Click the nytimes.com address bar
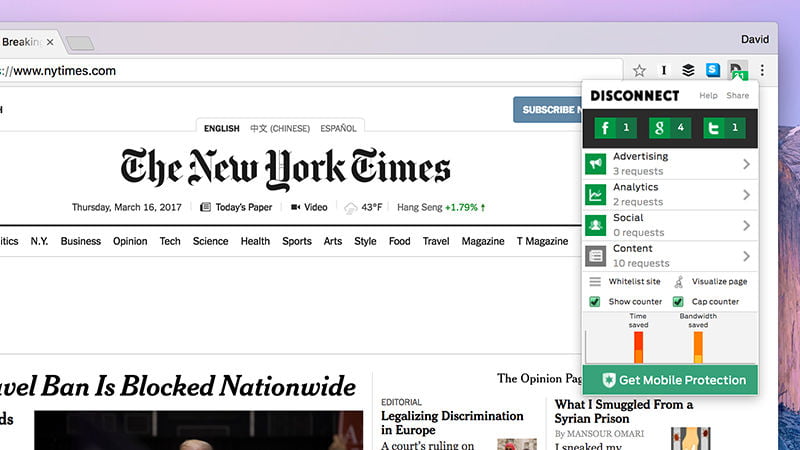 (300, 71)
